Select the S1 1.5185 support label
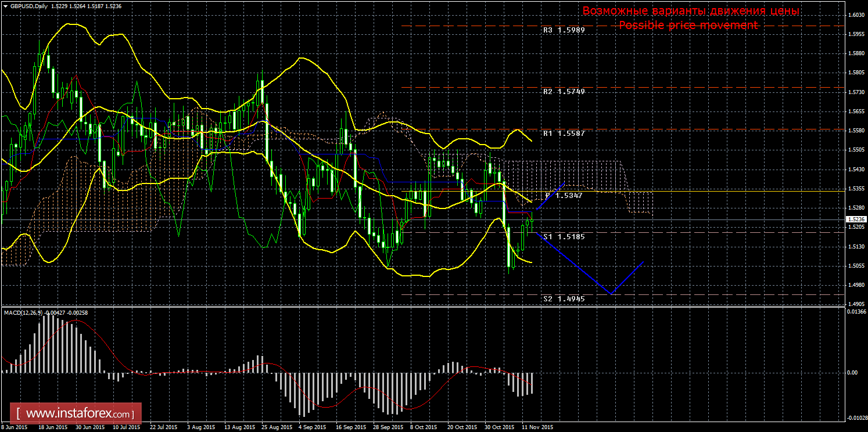 point(564,236)
